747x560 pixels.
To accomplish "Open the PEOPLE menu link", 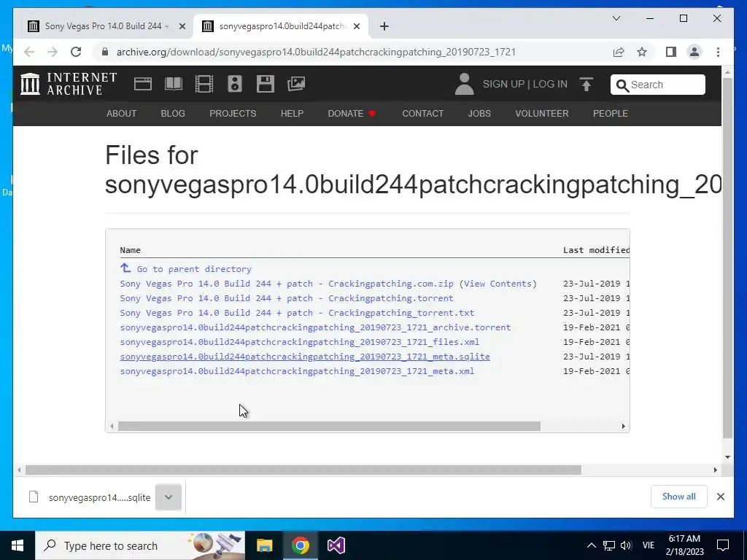I will coord(611,113).
